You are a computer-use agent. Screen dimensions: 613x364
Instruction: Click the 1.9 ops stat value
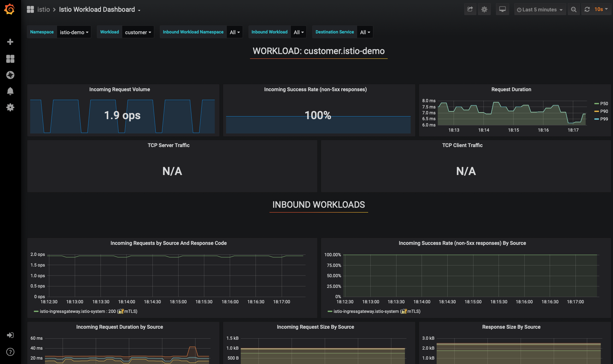pyautogui.click(x=123, y=115)
